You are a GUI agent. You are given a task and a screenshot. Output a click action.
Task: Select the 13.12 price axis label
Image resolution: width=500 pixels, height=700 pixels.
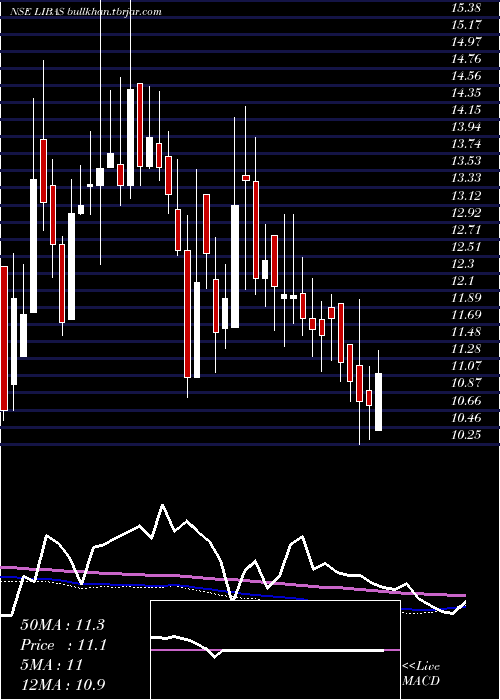[466, 195]
